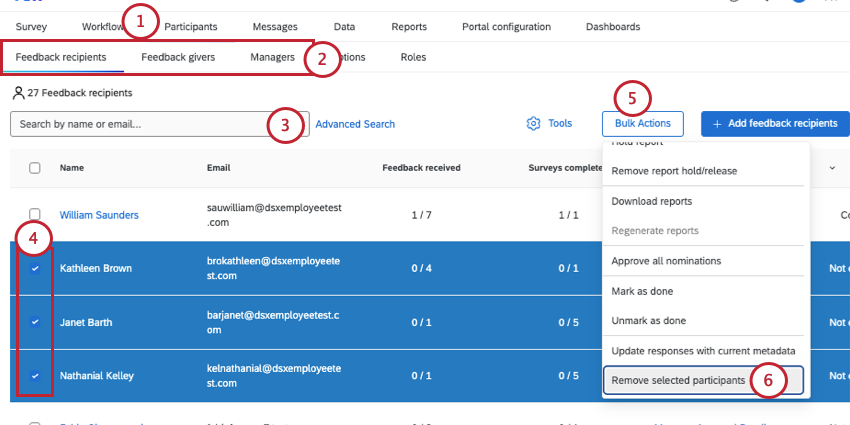
Task: Open the Tools gear icon
Action: (533, 124)
